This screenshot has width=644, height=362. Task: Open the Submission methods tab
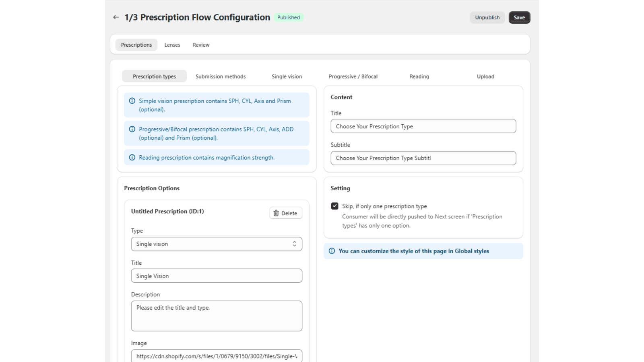[x=221, y=76]
